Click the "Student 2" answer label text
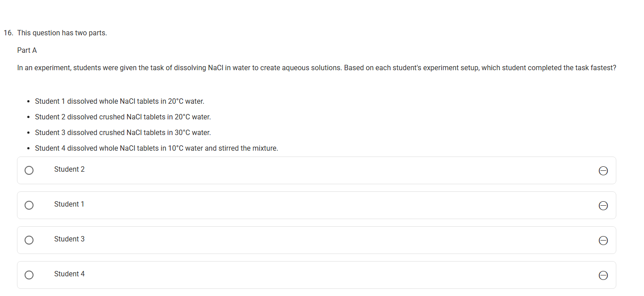 click(x=69, y=169)
